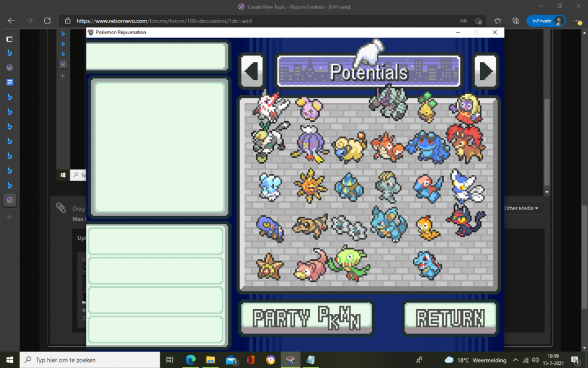This screenshot has height=368, width=588.
Task: Select the grey Alolan Geodude sprite
Action: [349, 227]
